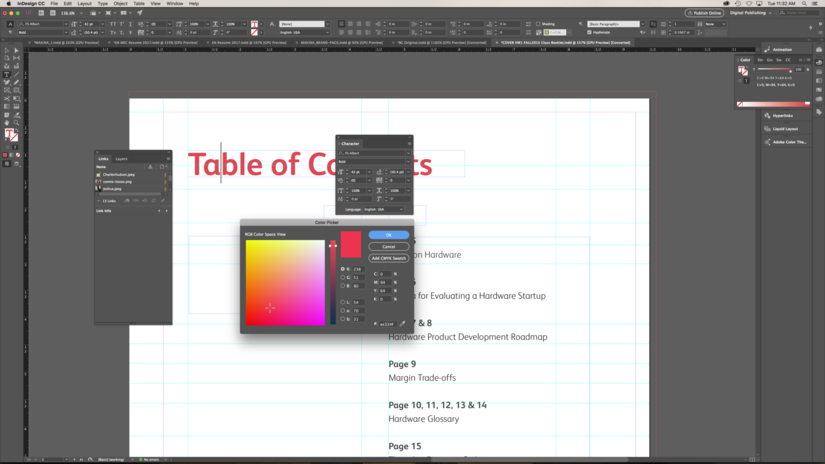Toggle Character Formatting Controls A icon
The width and height of the screenshot is (825, 464).
(10, 24)
